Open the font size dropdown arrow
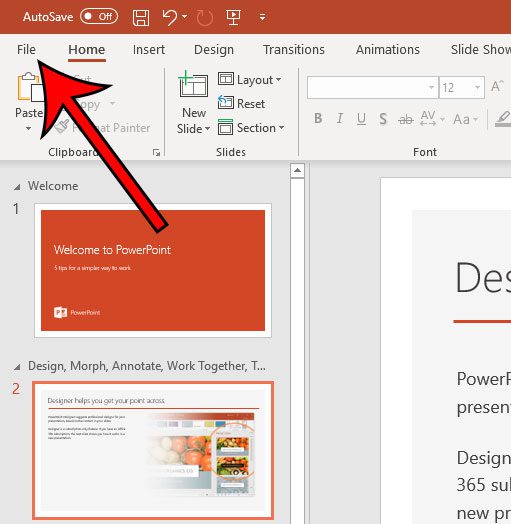Image resolution: width=511 pixels, height=524 pixels. 478,88
